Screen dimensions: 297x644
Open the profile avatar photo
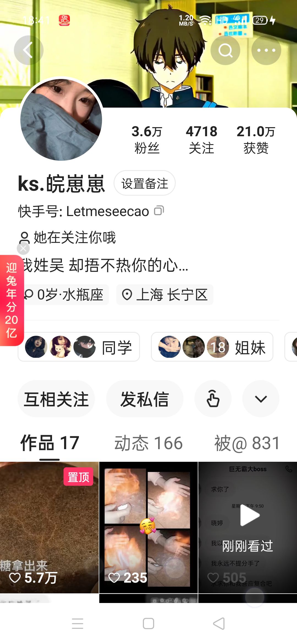61,119
